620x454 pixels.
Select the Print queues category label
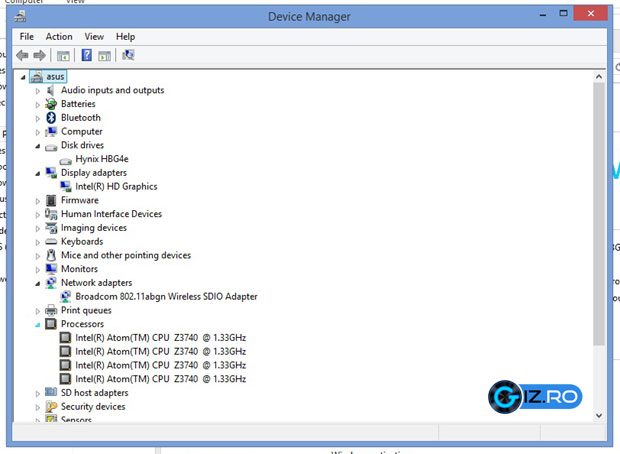click(x=86, y=310)
